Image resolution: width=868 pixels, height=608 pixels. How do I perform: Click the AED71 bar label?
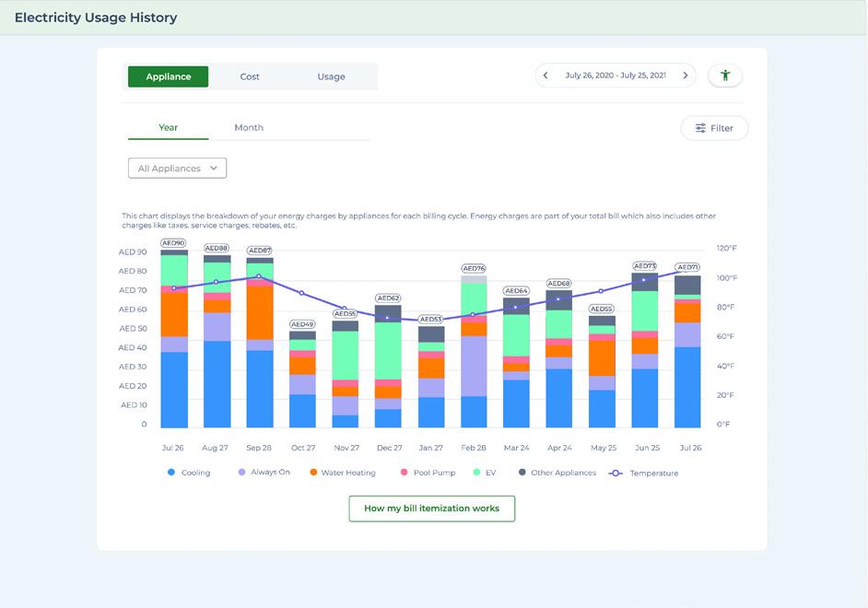pyautogui.click(x=687, y=267)
